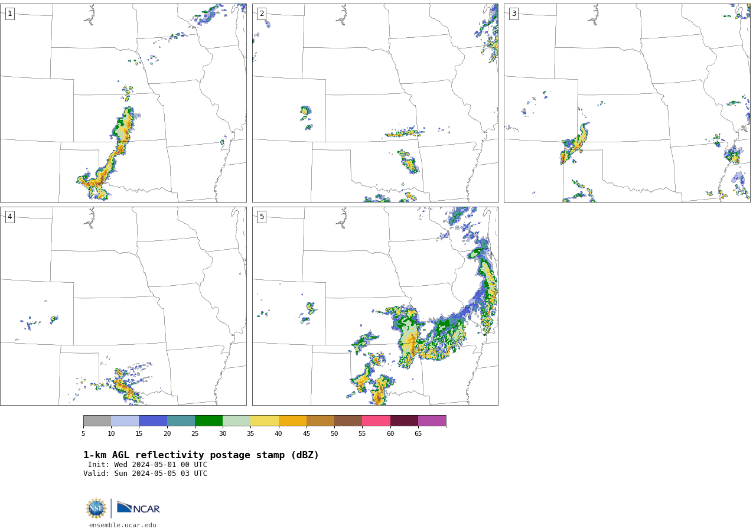
Task: Open ensemble member 1 reflectivity map
Action: (123, 103)
